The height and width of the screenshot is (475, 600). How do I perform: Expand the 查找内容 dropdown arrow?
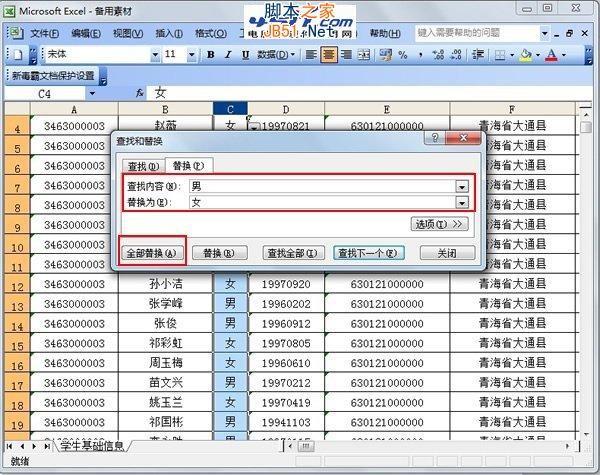(x=462, y=186)
